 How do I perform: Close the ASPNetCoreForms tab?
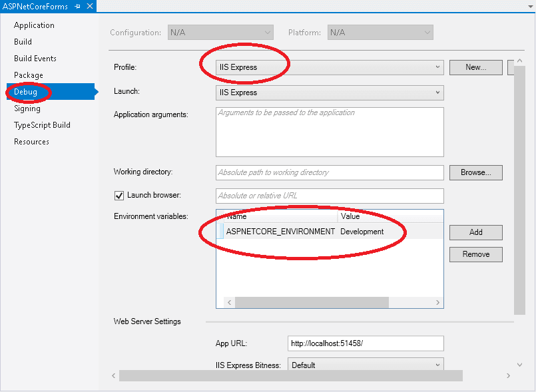point(89,7)
